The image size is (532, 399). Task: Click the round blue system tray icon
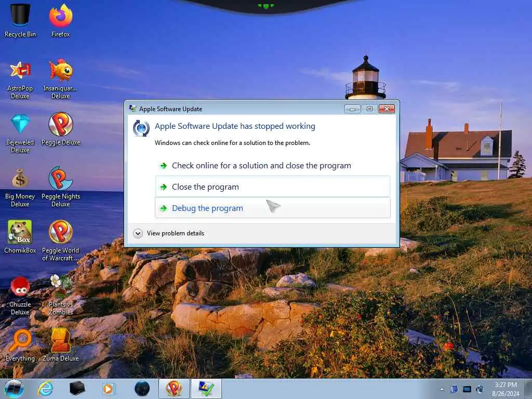480,389
